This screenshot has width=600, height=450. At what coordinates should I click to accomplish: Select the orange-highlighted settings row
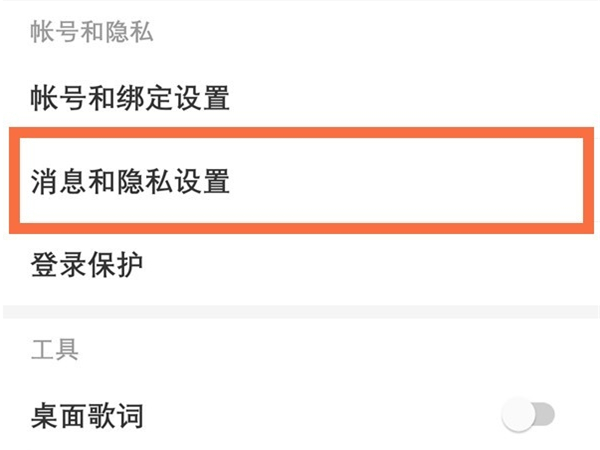pyautogui.click(x=300, y=181)
